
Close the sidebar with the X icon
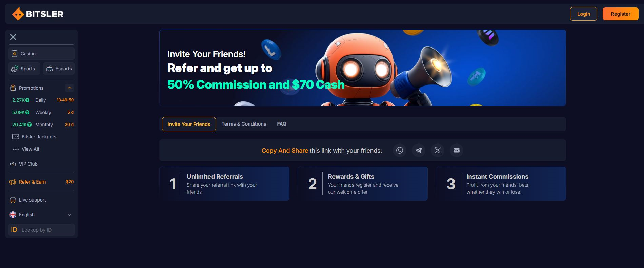click(x=13, y=37)
